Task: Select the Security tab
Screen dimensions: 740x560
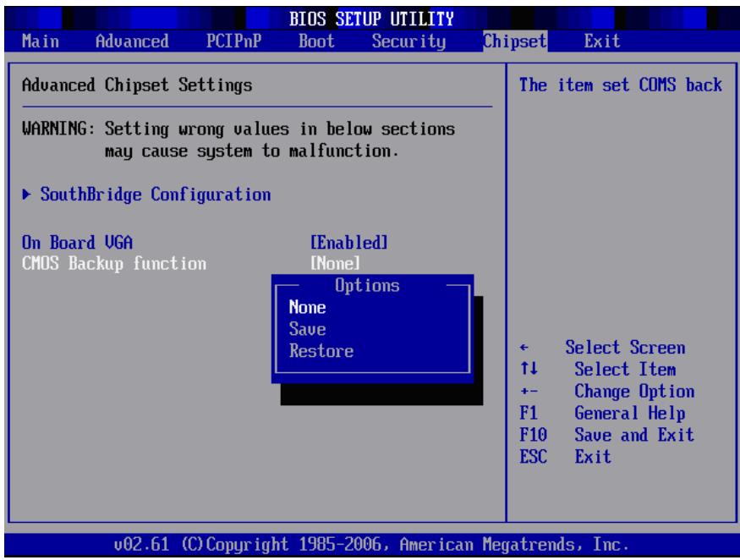Action: pyautogui.click(x=408, y=41)
